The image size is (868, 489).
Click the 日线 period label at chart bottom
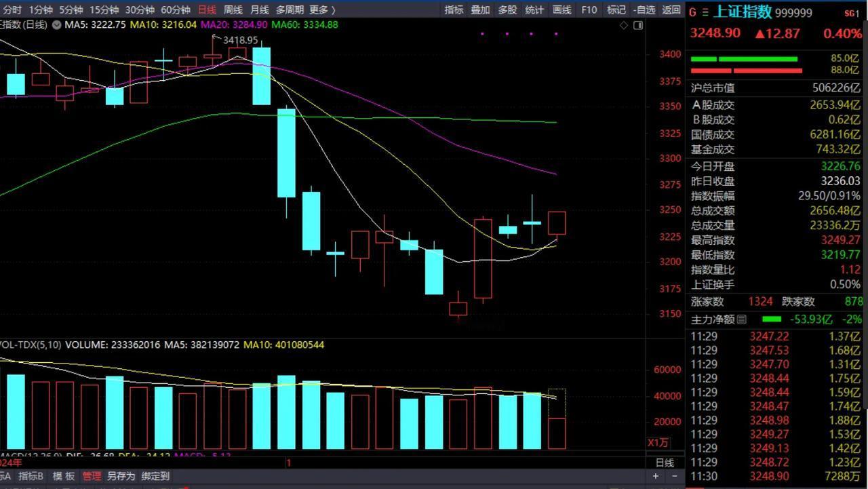coord(665,463)
